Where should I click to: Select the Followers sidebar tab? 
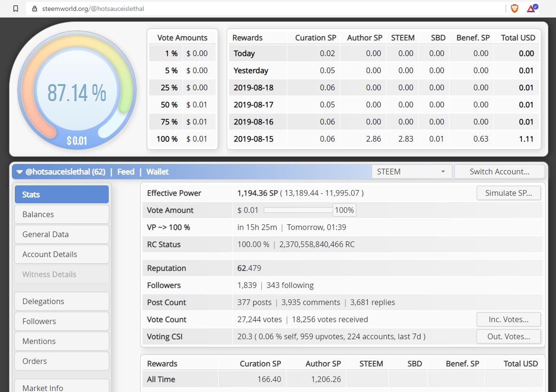[x=62, y=321]
